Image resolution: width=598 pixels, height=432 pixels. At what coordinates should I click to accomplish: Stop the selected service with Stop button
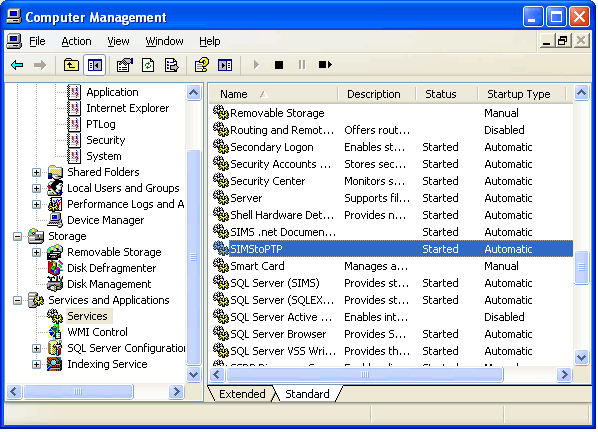pyautogui.click(x=279, y=65)
